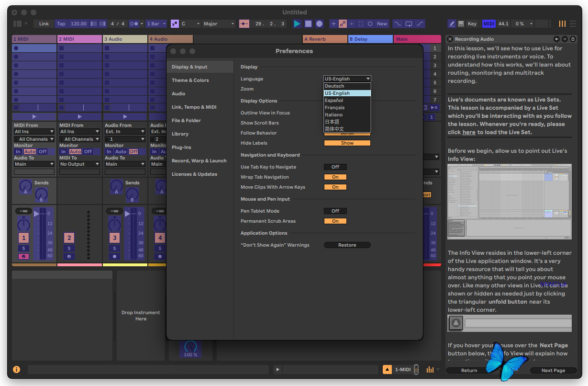
Task: Toggle the metronome icon
Action: pyautogui.click(x=134, y=23)
